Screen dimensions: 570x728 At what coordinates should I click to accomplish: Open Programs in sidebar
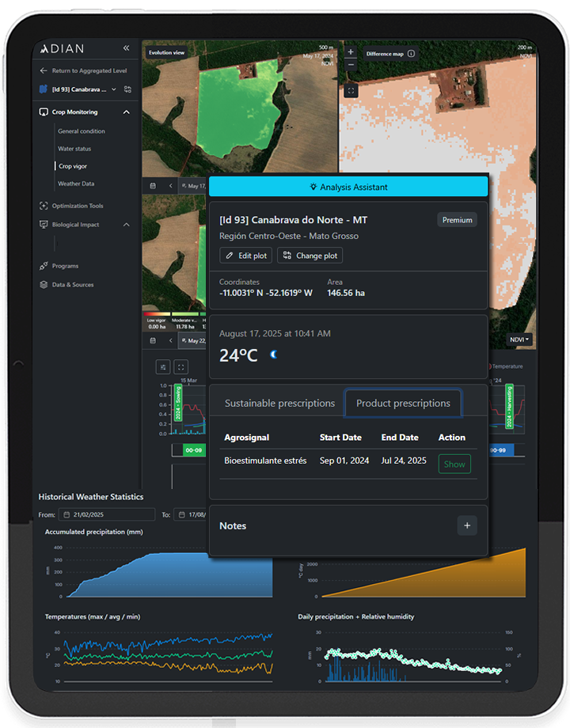tap(65, 266)
